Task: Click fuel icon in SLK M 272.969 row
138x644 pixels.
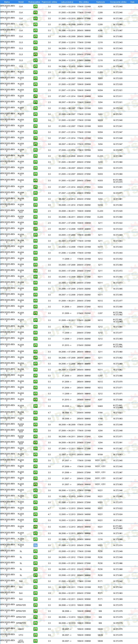Action: (x=35, y=599)
